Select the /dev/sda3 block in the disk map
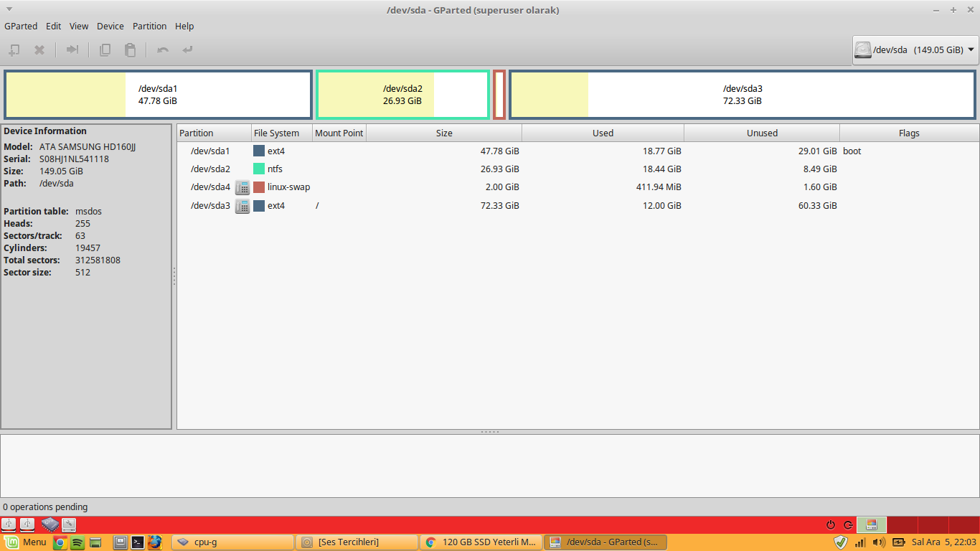Viewport: 980px width, 551px height. (743, 95)
